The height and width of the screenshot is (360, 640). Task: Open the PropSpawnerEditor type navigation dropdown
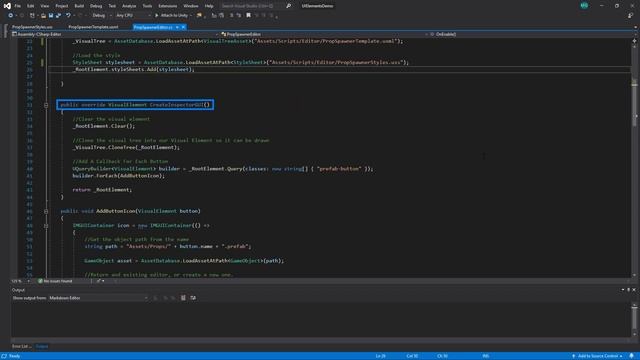tap(324, 34)
